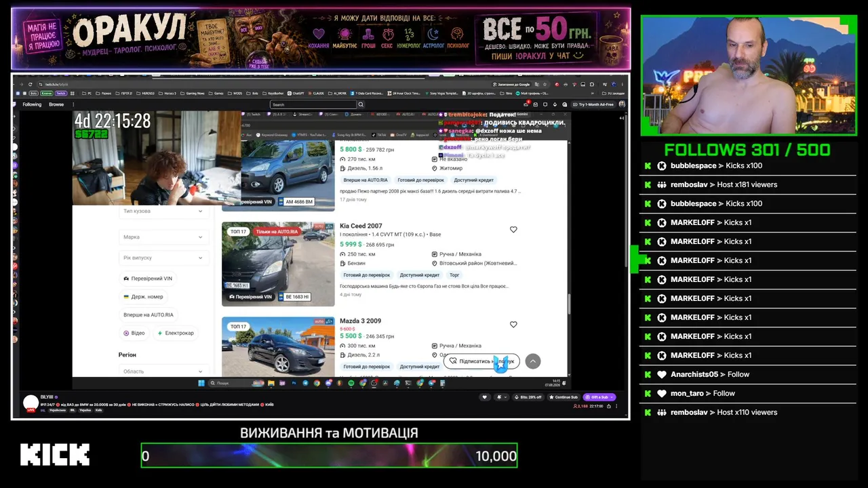Screen dimensions: 868x488
Task: Toggle the Twitch notification bell dropdown
Action: [x=500, y=397]
